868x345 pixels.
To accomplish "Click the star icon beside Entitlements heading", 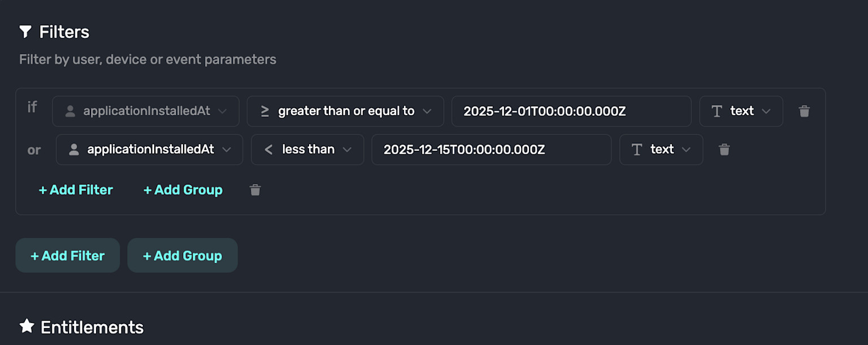I will 27,326.
